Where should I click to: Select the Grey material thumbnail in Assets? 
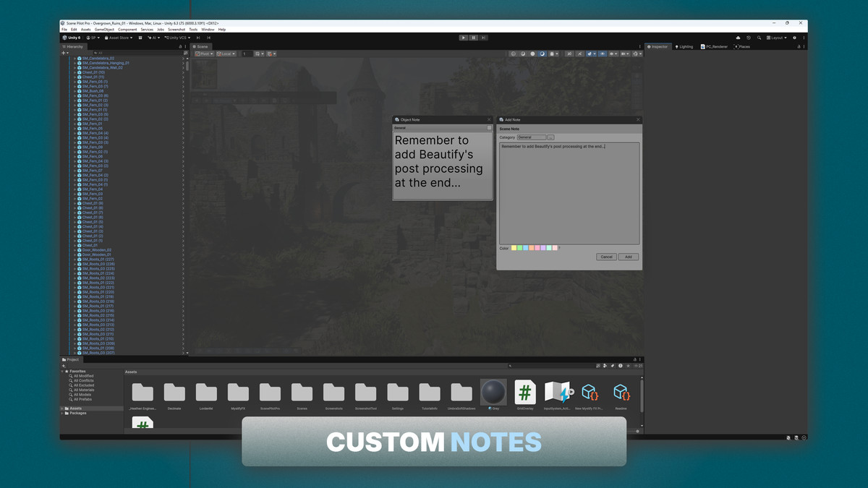493,391
